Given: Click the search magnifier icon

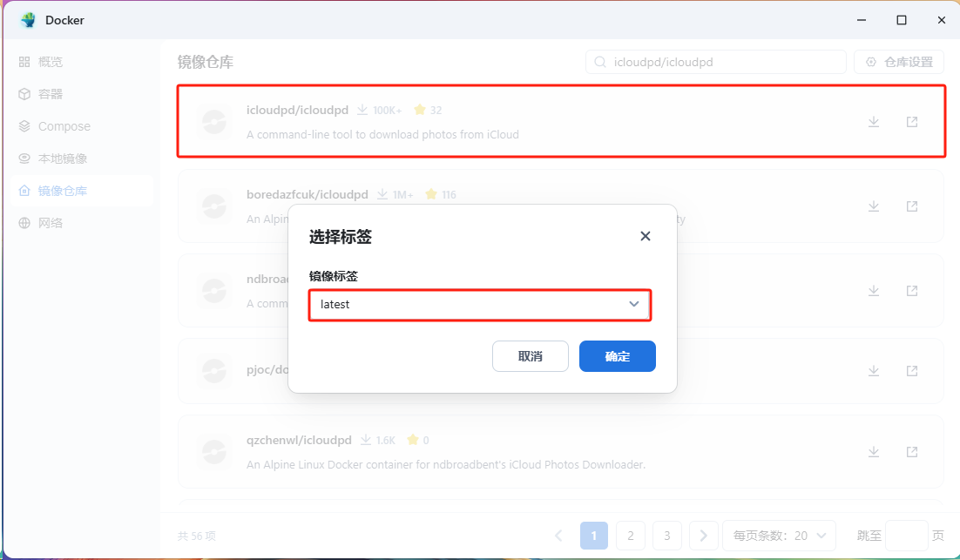Looking at the screenshot, I should pos(600,62).
